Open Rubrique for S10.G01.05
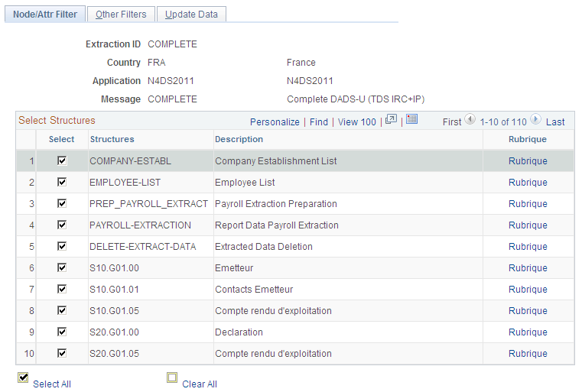Image resolution: width=582 pixels, height=392 pixels. coord(528,311)
